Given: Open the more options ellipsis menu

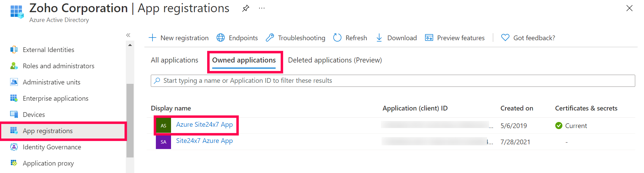Looking at the screenshot, I should coord(262,8).
